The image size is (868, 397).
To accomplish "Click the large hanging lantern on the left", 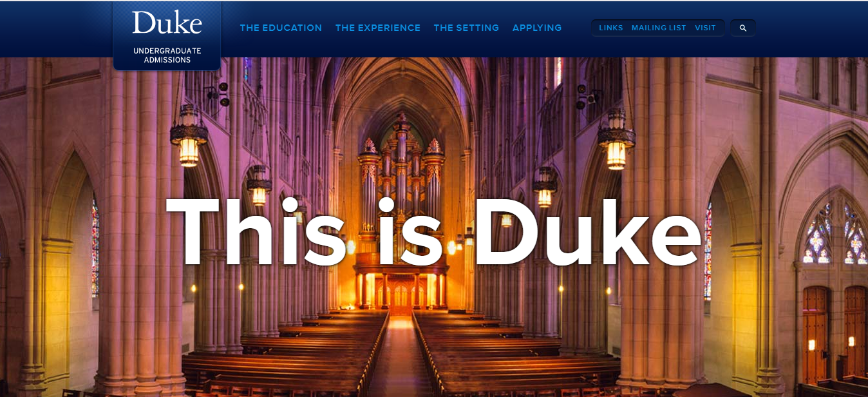I will click(x=189, y=137).
